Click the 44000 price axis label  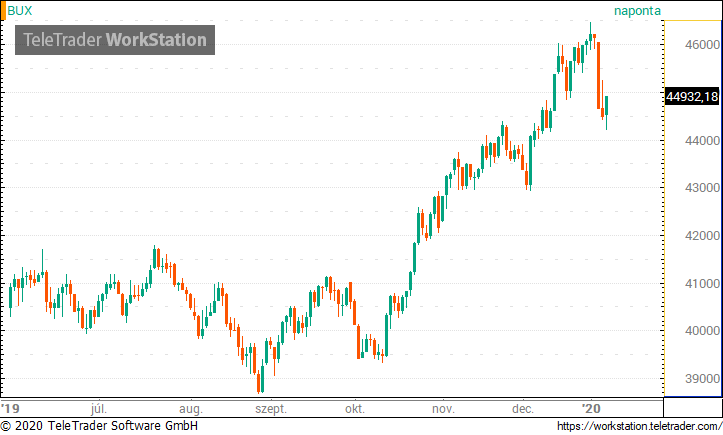click(x=702, y=141)
